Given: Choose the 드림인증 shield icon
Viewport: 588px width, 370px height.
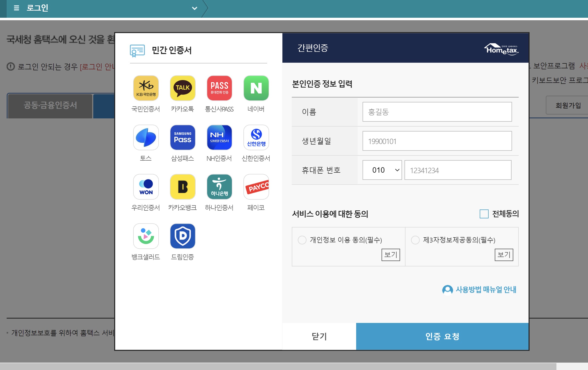Looking at the screenshot, I should click(x=183, y=236).
